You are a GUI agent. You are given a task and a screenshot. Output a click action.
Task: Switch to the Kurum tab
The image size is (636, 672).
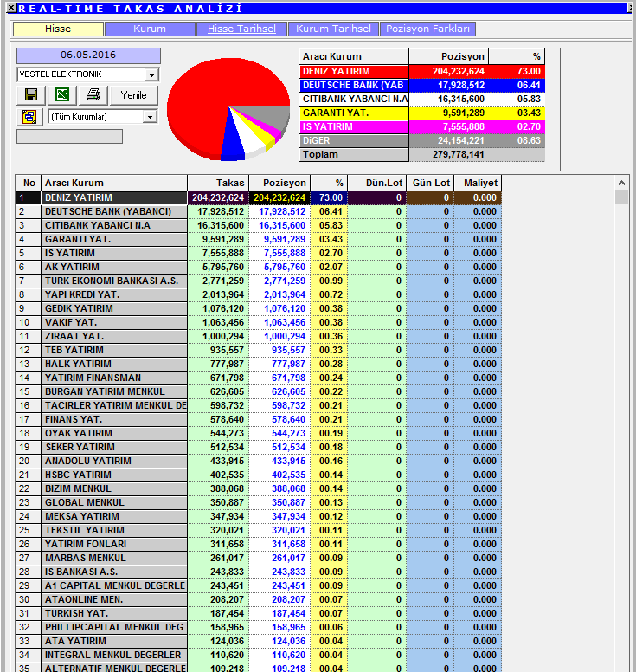(x=150, y=29)
